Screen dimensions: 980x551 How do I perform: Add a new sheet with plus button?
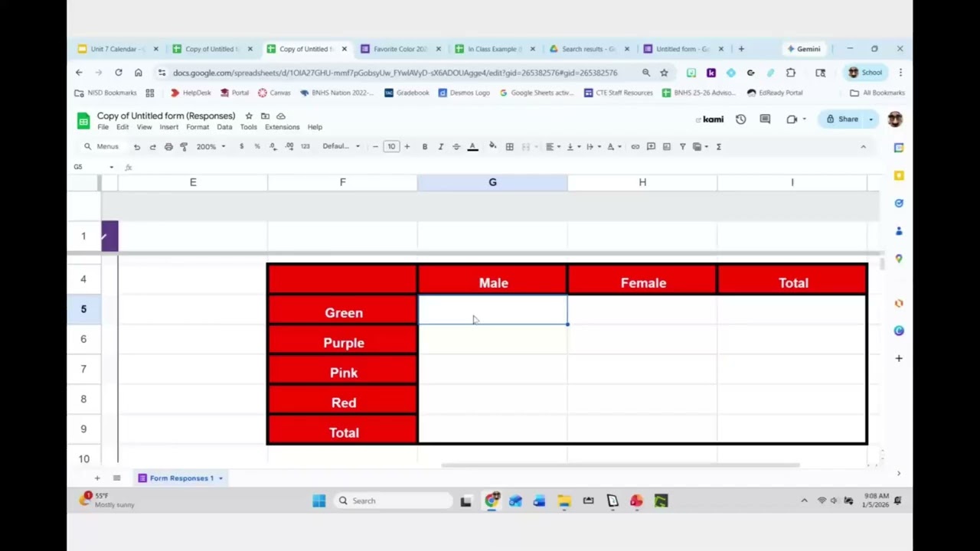click(96, 478)
